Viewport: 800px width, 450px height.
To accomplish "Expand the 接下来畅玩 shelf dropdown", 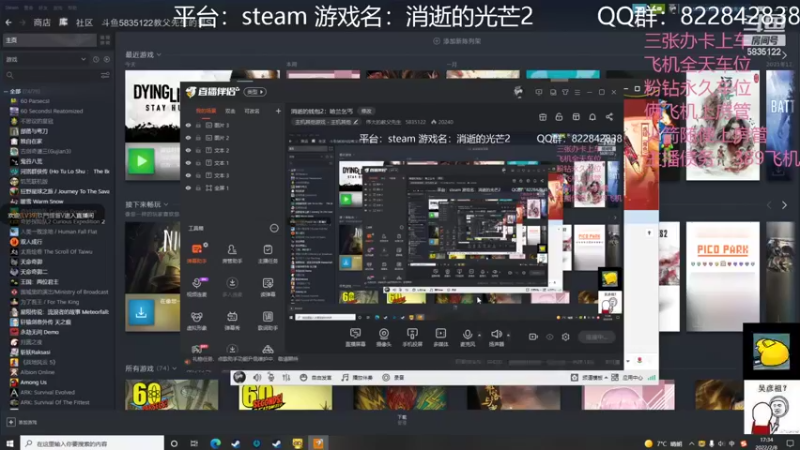I will [x=166, y=204].
